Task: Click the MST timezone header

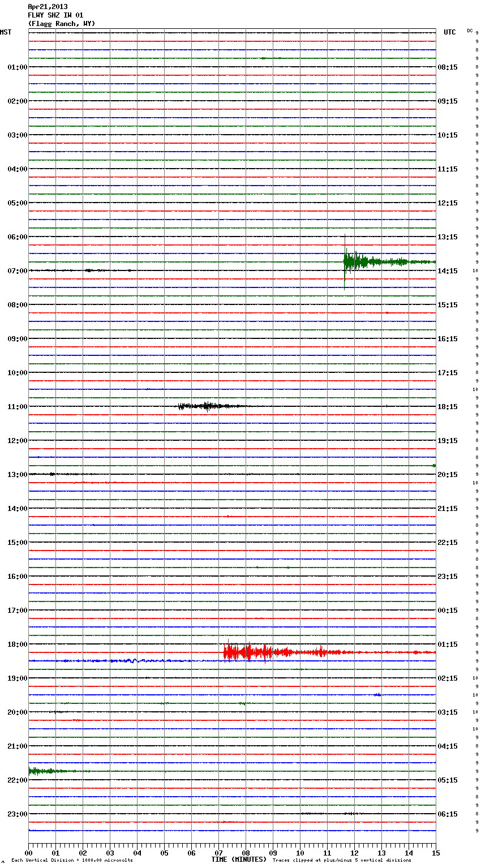Action: coord(6,32)
